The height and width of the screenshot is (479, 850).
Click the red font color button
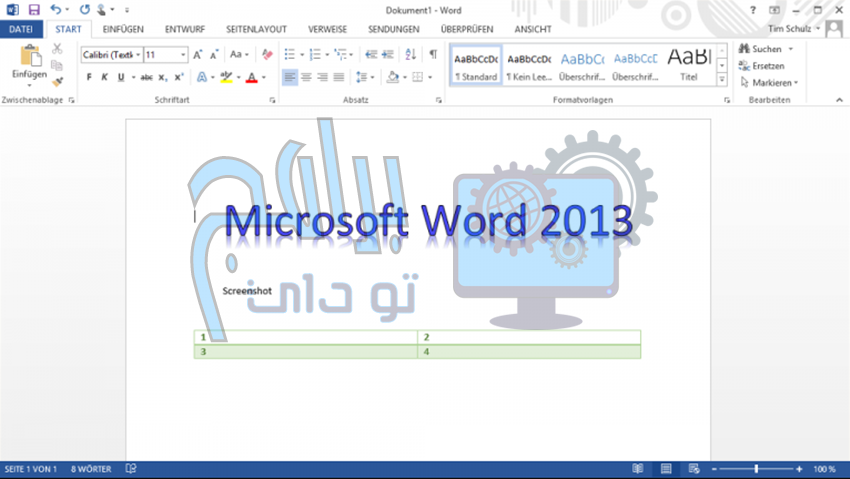[x=251, y=77]
